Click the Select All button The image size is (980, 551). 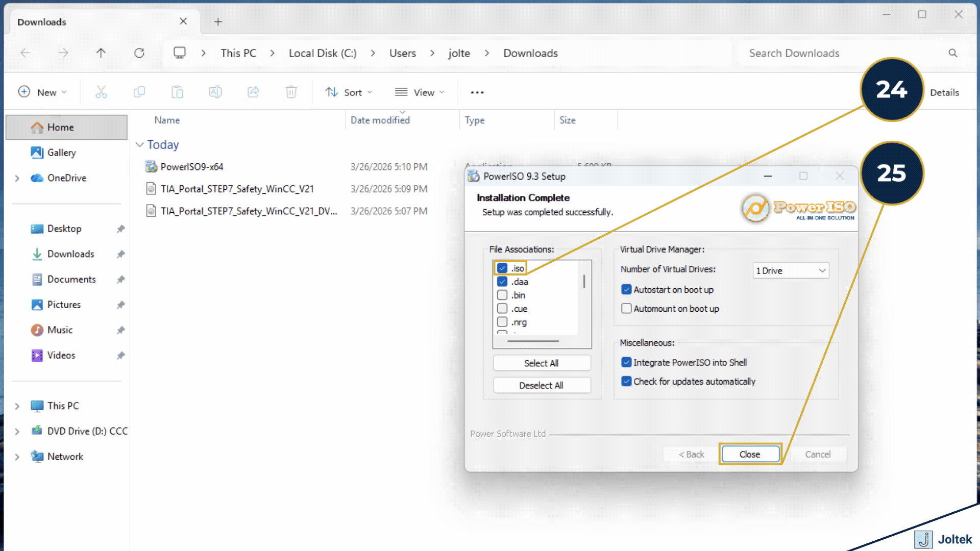tap(542, 363)
